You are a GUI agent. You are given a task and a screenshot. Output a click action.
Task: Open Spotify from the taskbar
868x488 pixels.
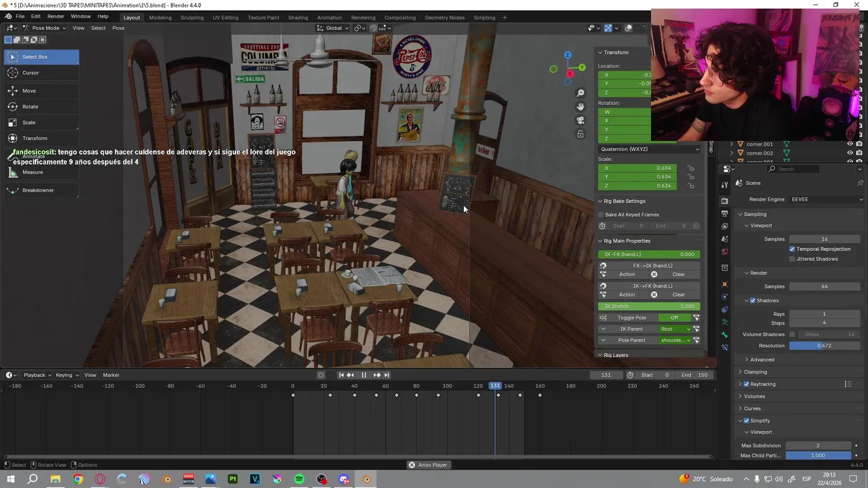(x=299, y=479)
